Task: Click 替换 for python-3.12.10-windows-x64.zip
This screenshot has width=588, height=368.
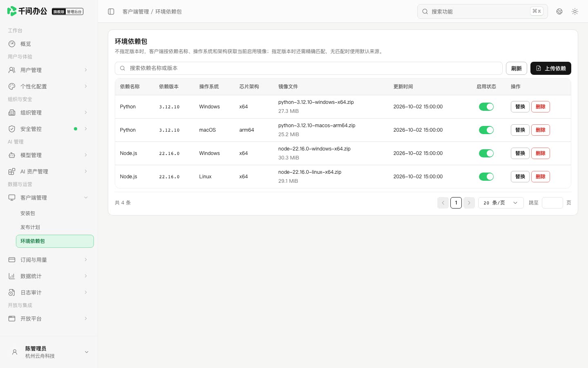Action: click(520, 107)
